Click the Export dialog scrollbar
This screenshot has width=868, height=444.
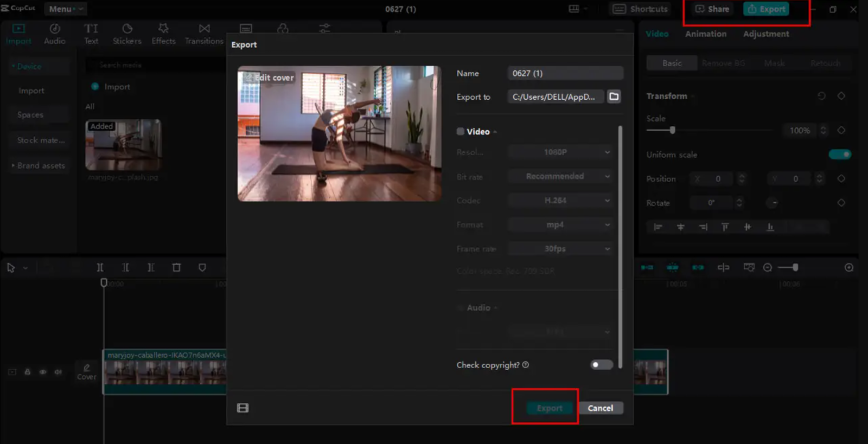pyautogui.click(x=620, y=247)
